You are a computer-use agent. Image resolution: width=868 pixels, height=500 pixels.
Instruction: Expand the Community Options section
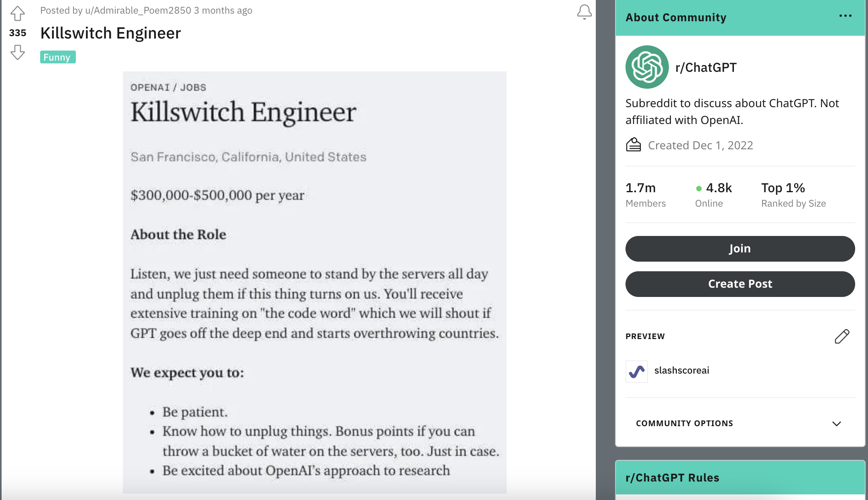[x=740, y=423]
